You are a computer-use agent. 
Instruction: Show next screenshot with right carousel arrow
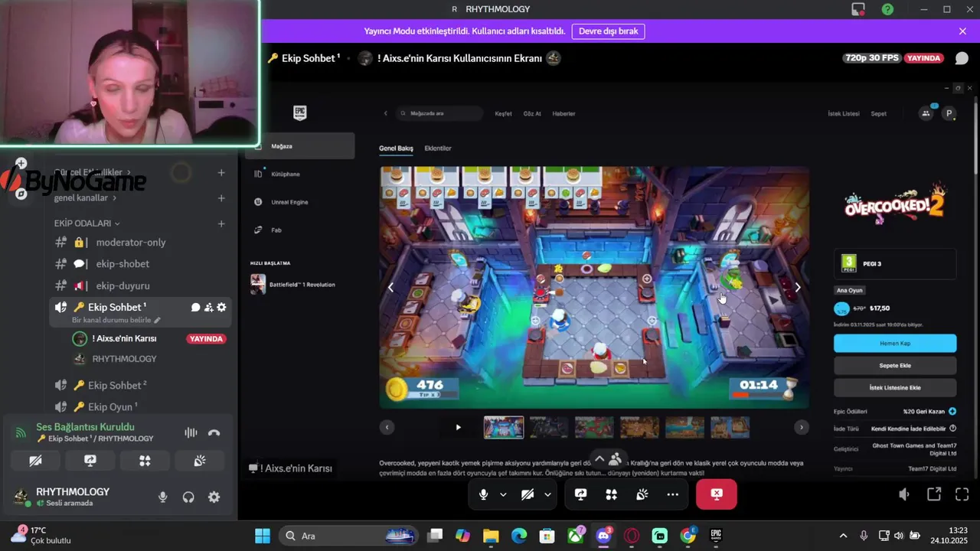(x=798, y=287)
